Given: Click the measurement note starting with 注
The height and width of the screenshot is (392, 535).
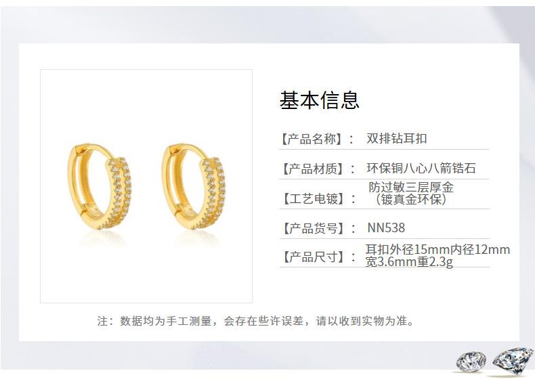Looking at the screenshot, I should point(255,321).
